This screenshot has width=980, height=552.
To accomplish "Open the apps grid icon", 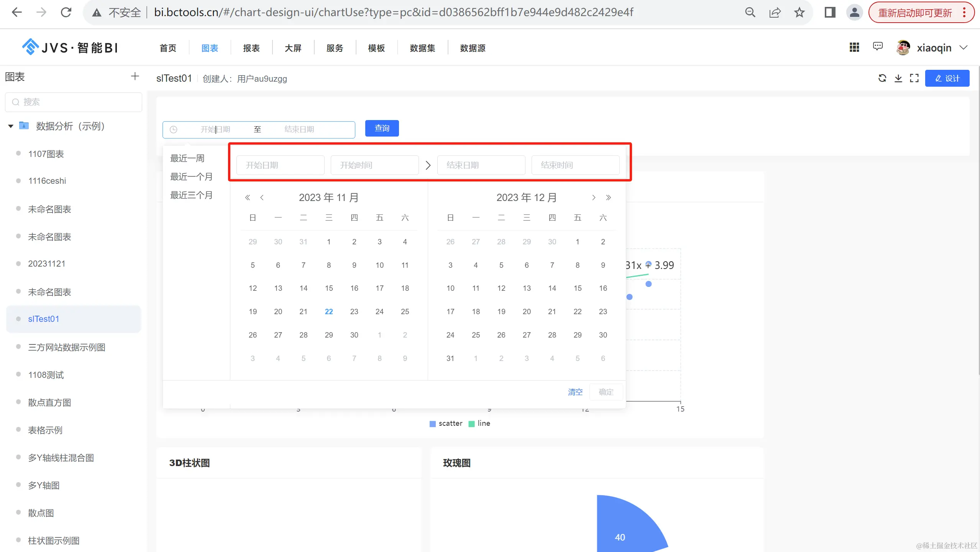I will pyautogui.click(x=854, y=47).
